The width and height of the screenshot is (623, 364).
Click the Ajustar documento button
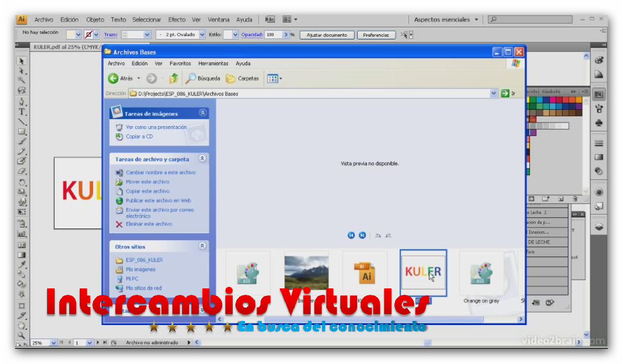tap(326, 34)
